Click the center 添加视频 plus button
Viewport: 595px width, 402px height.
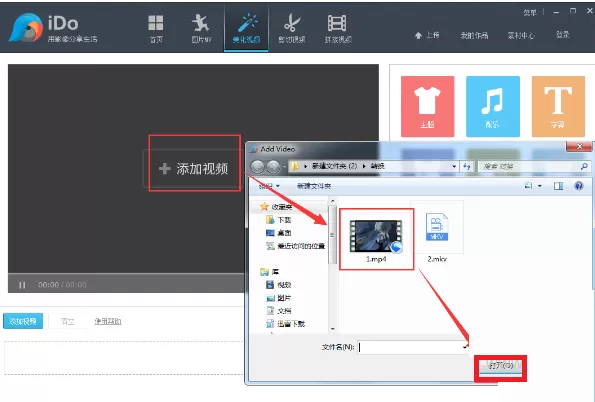(x=194, y=169)
